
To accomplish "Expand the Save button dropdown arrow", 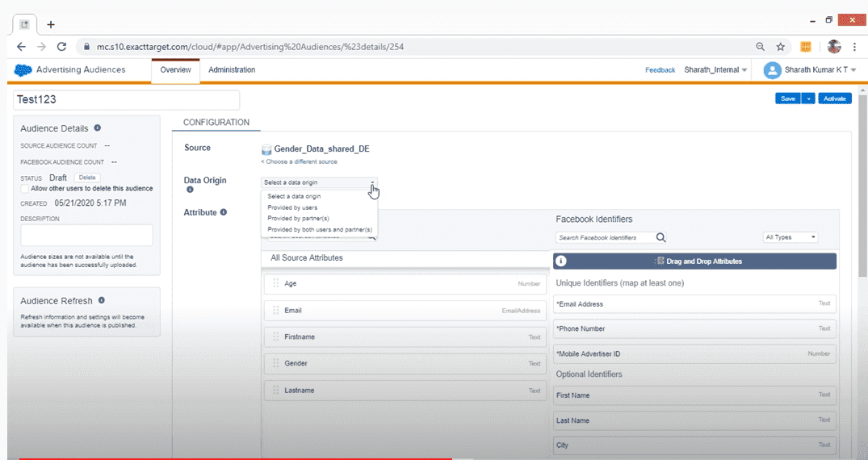I will tap(808, 98).
